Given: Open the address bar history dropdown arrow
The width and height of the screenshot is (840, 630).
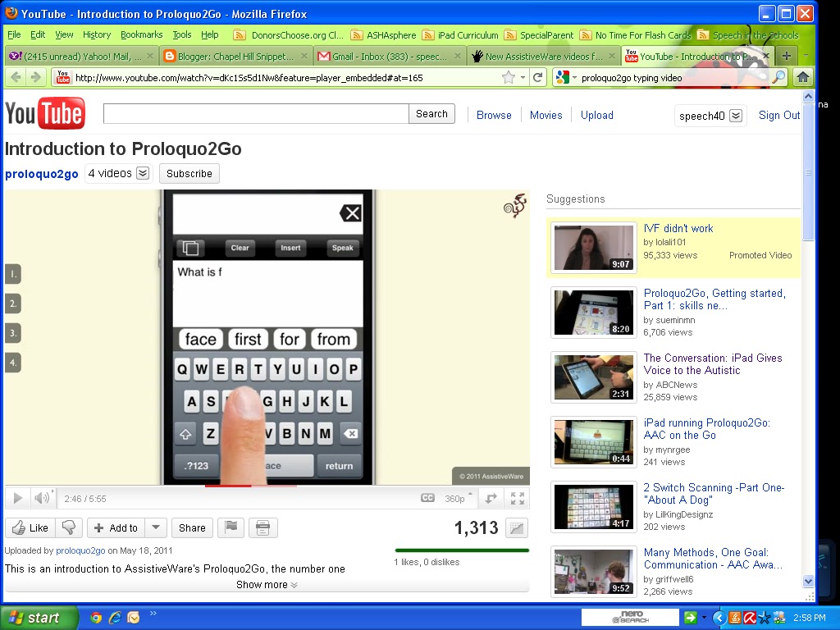Looking at the screenshot, I should pyautogui.click(x=523, y=78).
